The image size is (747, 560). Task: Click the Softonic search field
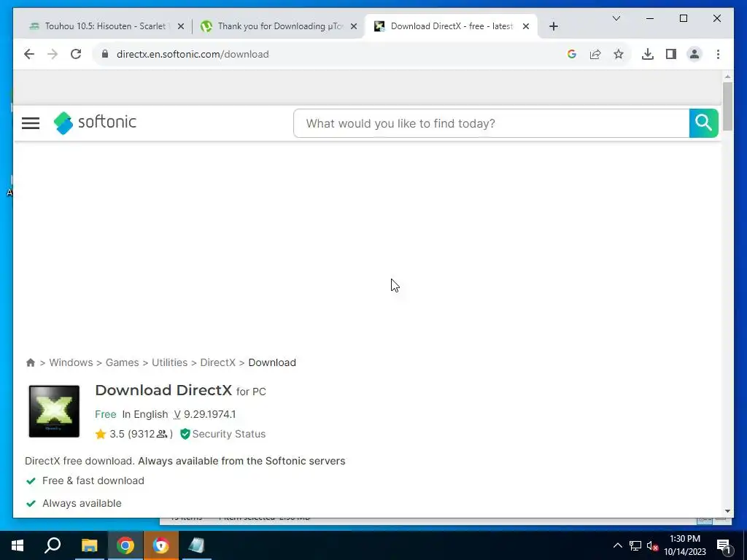point(491,123)
